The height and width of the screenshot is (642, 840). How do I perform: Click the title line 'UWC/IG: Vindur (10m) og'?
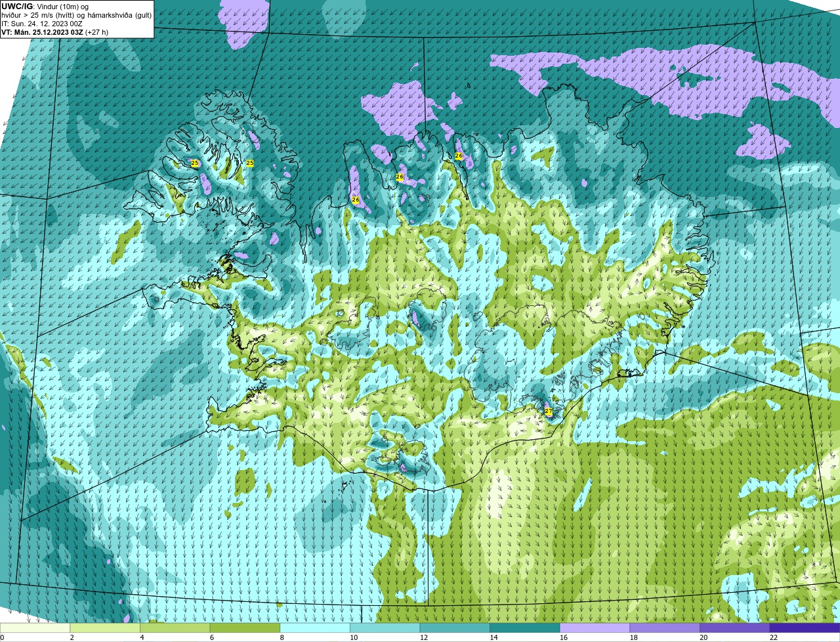click(x=45, y=7)
